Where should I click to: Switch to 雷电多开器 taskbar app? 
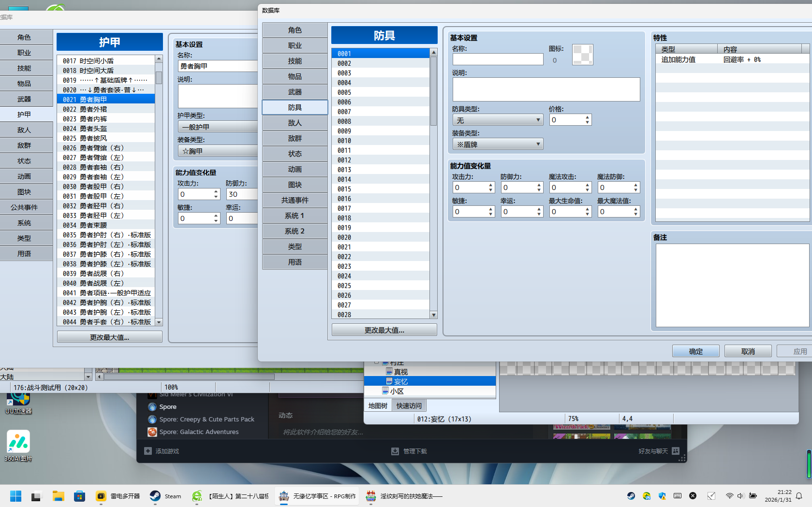[118, 496]
